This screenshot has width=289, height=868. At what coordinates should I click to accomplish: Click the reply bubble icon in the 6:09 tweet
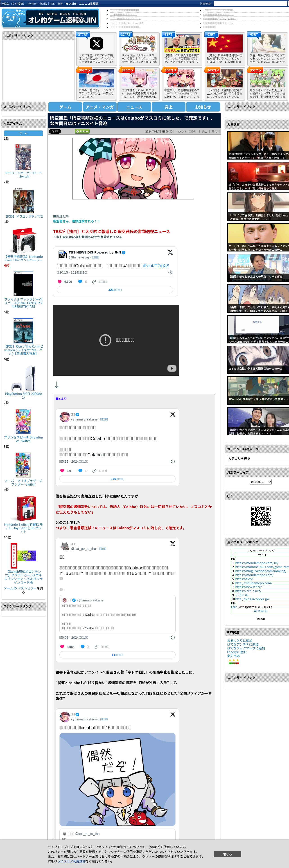[82, 647]
